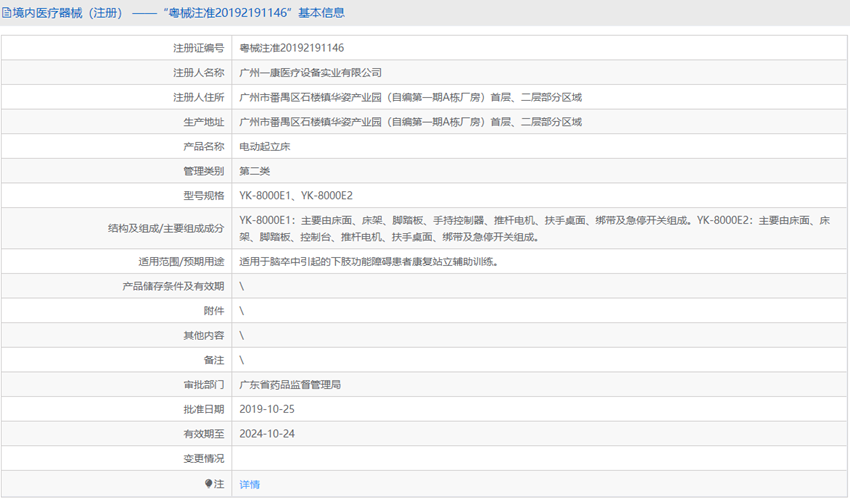Click the 管理类别 field label
The height and width of the screenshot is (501, 850).
pyautogui.click(x=203, y=171)
